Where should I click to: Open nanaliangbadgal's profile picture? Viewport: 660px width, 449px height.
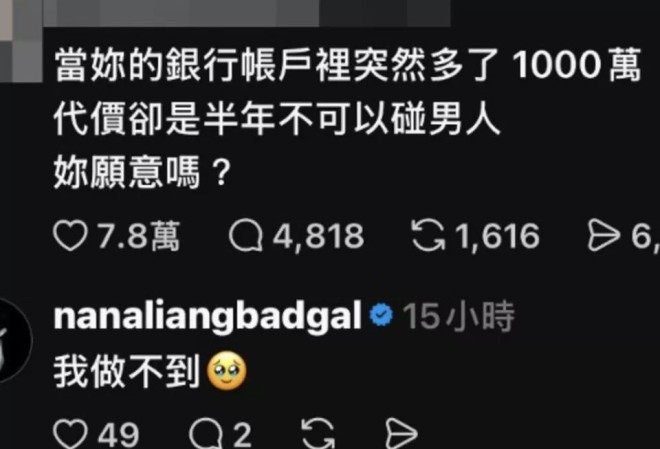[13, 340]
